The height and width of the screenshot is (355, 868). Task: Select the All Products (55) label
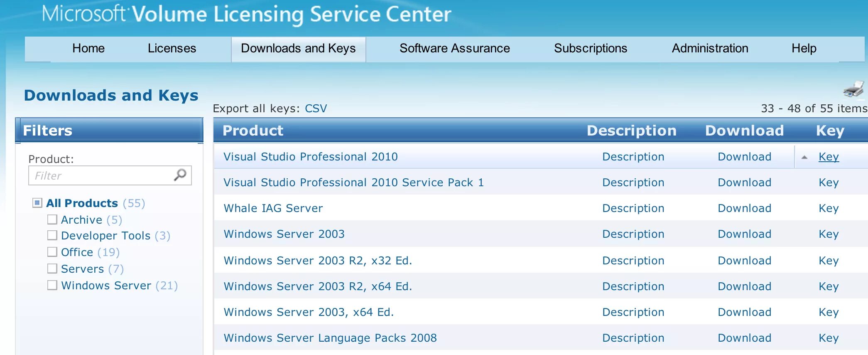[96, 203]
